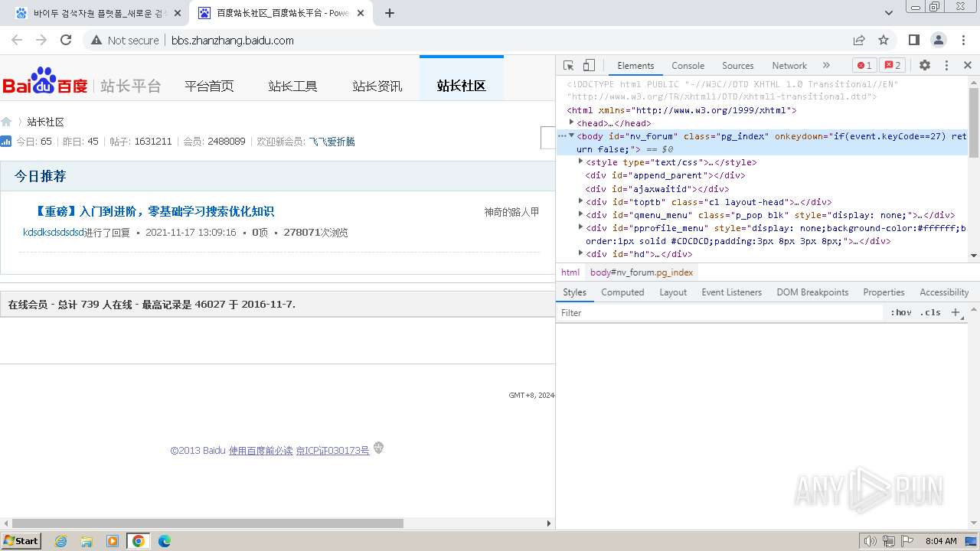Expand the head element node
This screenshot has width=980, height=551.
click(572, 122)
